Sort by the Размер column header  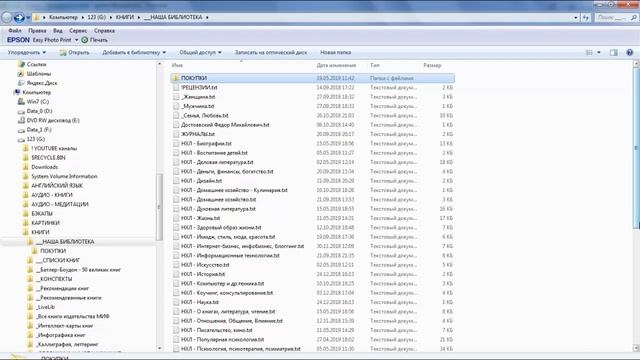tap(432, 65)
